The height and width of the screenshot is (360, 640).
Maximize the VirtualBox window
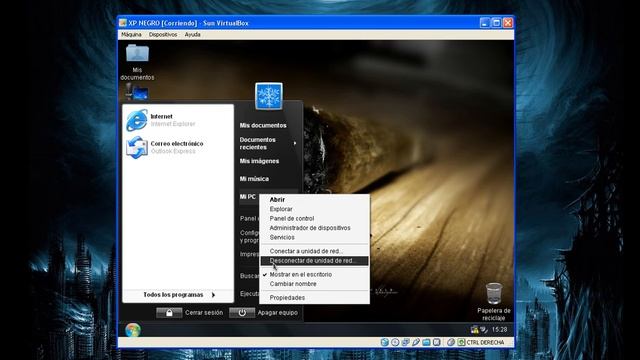[496, 23]
